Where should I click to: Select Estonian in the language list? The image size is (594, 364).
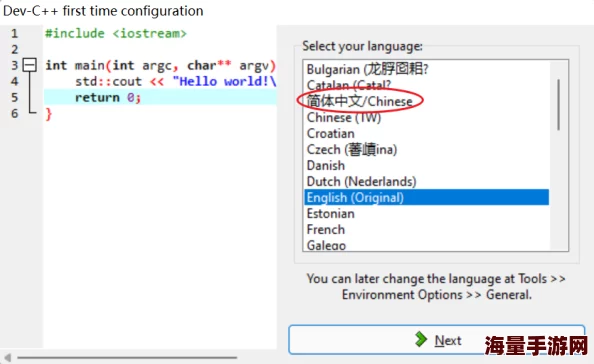427,214
